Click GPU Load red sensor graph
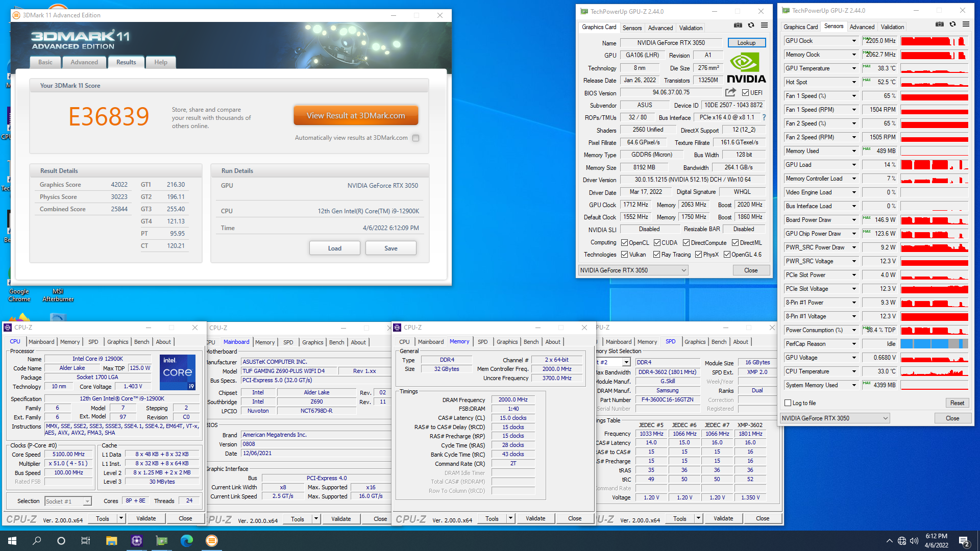The image size is (980, 551). pyautogui.click(x=934, y=165)
